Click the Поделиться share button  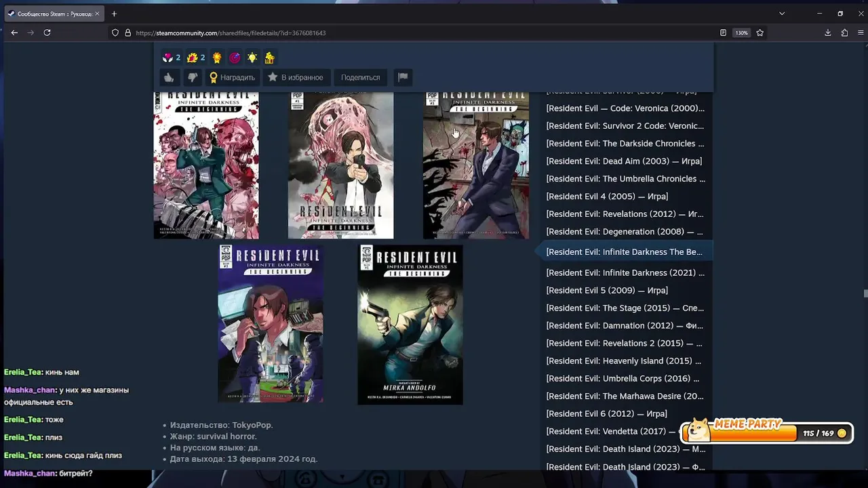(360, 77)
